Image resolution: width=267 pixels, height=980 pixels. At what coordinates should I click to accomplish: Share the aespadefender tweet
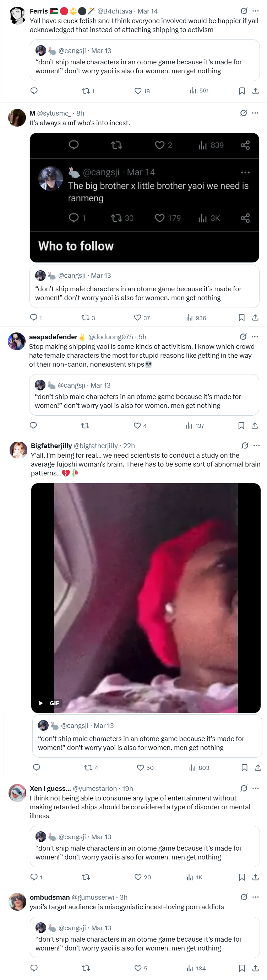click(255, 426)
